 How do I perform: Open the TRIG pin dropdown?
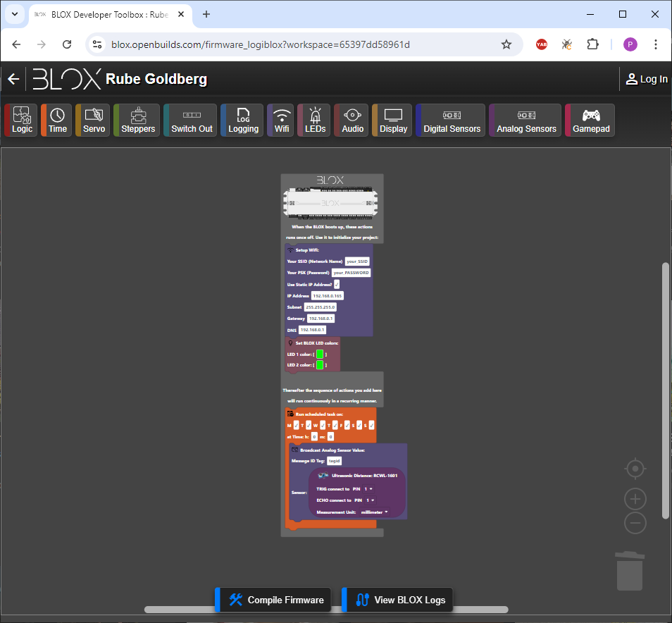pos(369,488)
